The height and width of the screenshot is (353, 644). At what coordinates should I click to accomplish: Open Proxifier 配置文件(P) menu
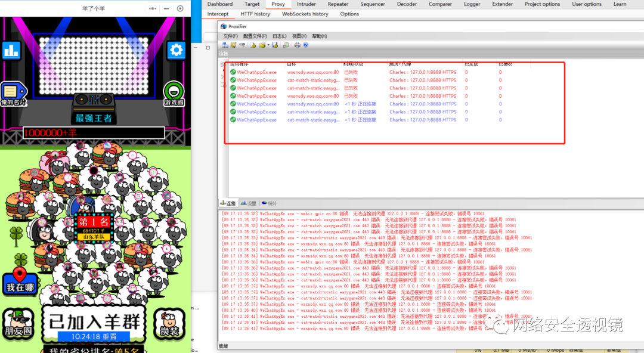255,36
